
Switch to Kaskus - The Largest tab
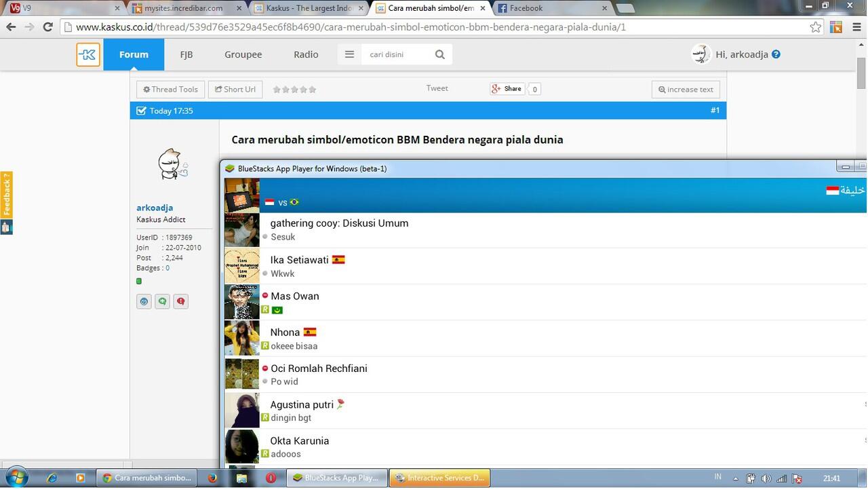(x=310, y=8)
